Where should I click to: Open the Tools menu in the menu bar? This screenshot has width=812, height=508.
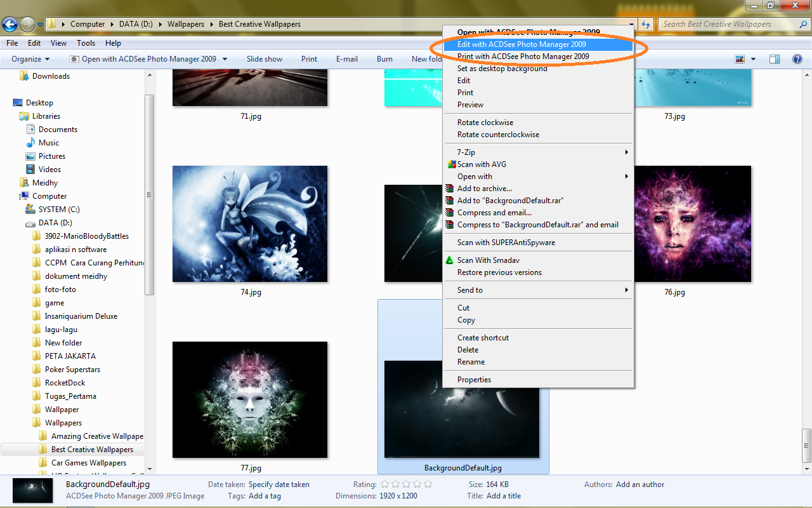86,43
